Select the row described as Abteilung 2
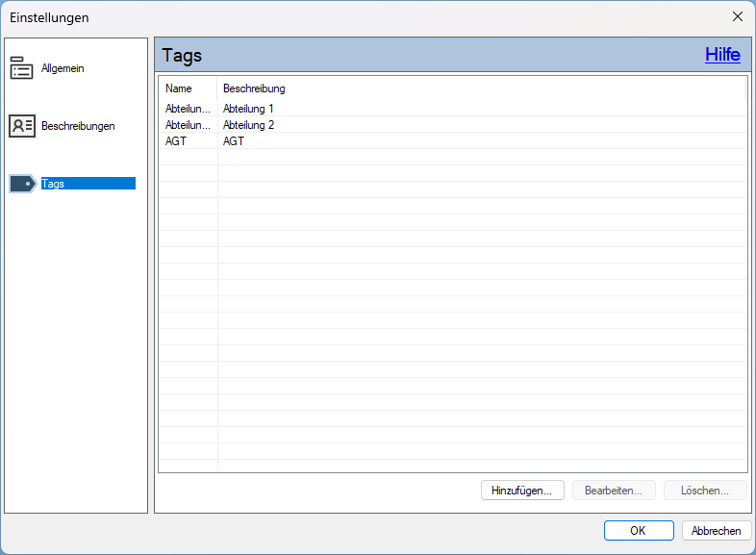This screenshot has width=756, height=555. pos(453,125)
